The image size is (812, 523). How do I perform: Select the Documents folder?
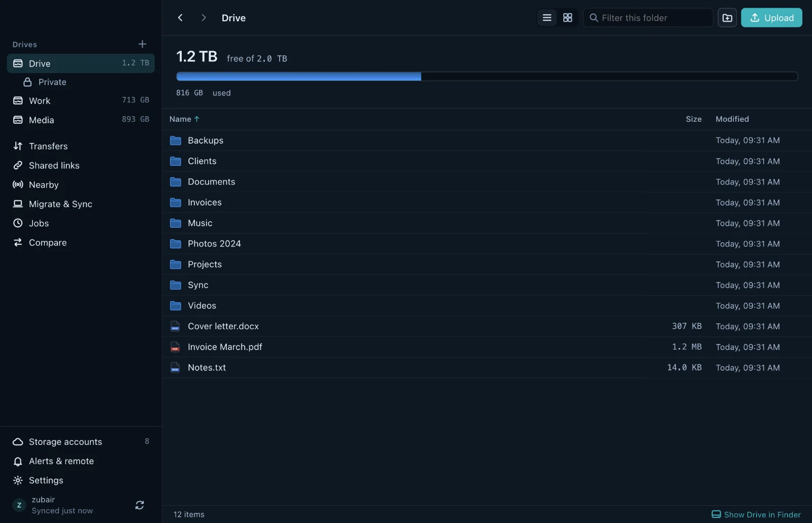pyautogui.click(x=487, y=182)
